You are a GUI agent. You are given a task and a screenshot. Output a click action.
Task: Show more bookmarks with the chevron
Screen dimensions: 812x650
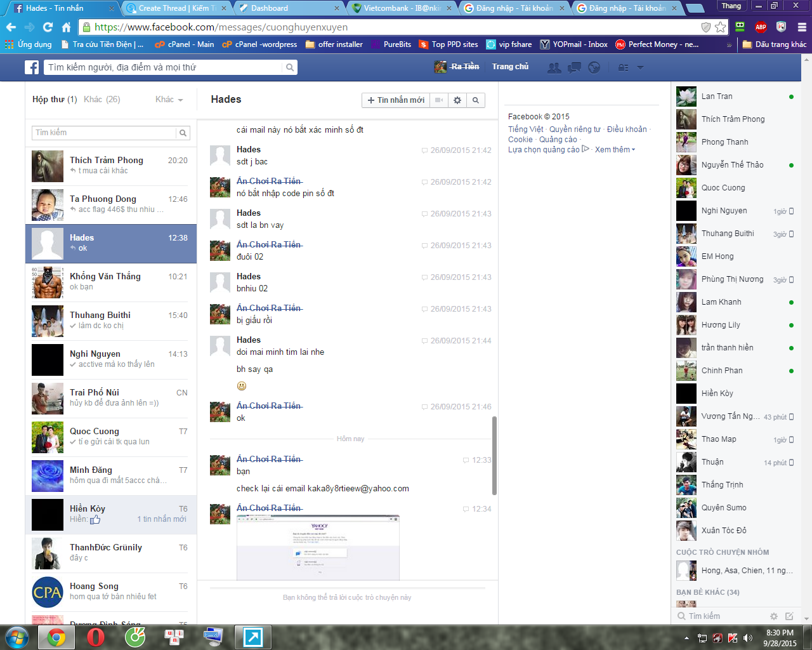coord(729,45)
